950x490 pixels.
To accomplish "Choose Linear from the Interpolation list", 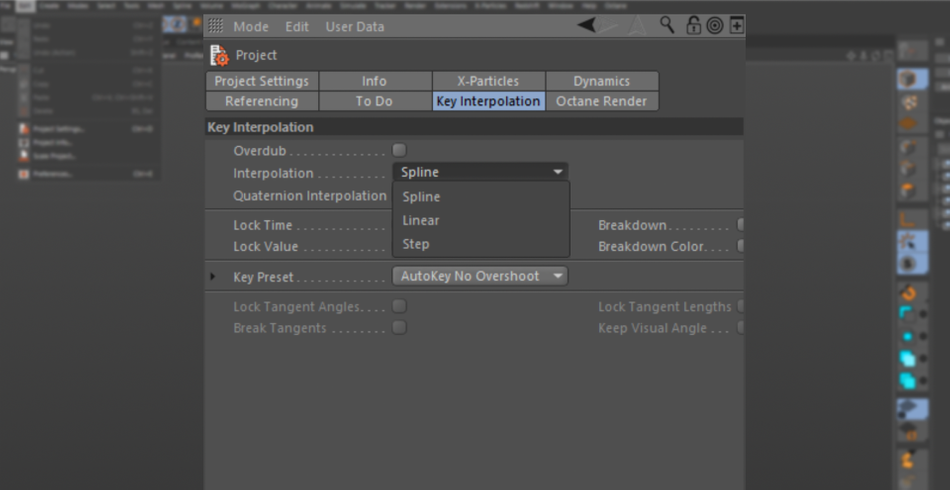I will click(x=481, y=220).
